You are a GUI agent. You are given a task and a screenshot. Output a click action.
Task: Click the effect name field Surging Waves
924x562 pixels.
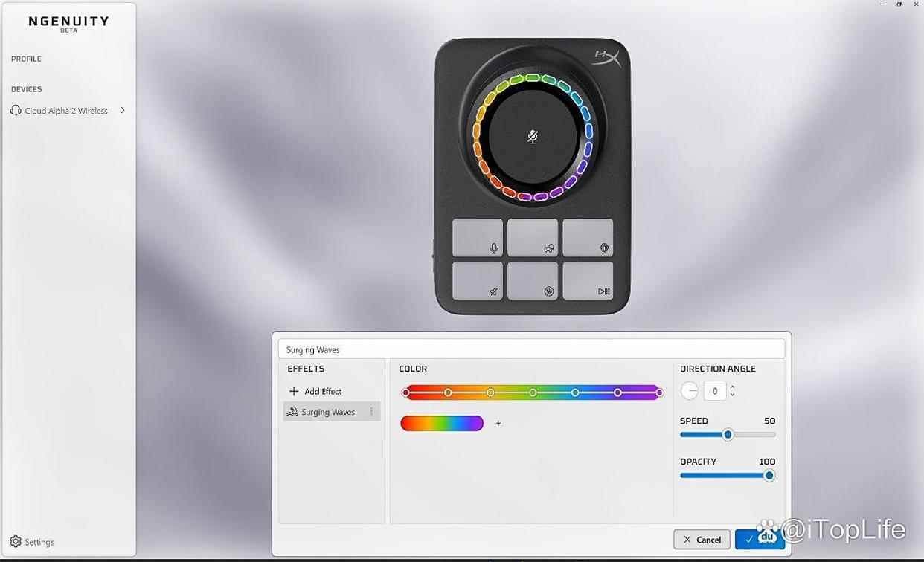pos(531,349)
